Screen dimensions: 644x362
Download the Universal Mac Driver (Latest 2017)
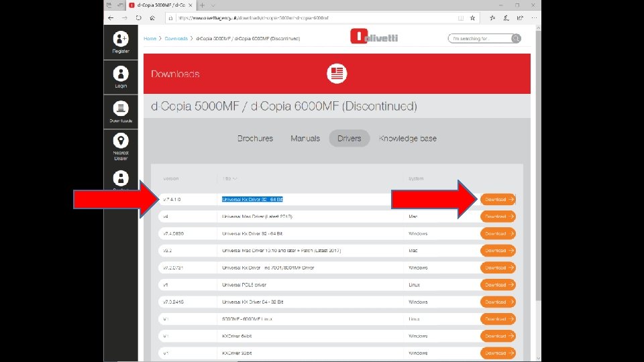pyautogui.click(x=498, y=217)
